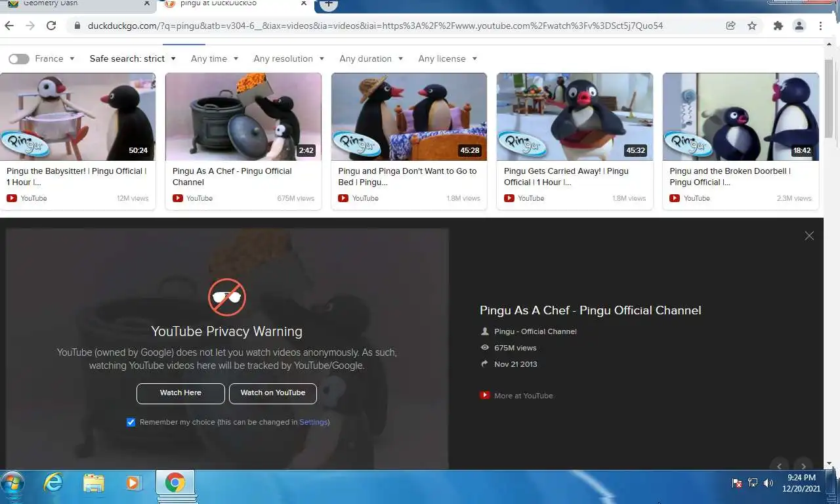Viewport: 840px width, 504px height.
Task: Open Pingu and Pinga Don't Want to Go to Bed title
Action: pos(408,177)
